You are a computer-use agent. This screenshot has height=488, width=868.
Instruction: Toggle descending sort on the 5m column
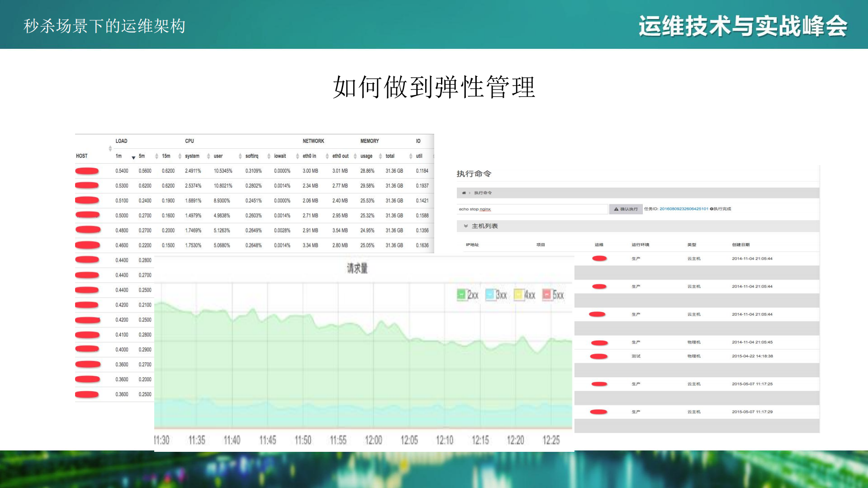133,157
